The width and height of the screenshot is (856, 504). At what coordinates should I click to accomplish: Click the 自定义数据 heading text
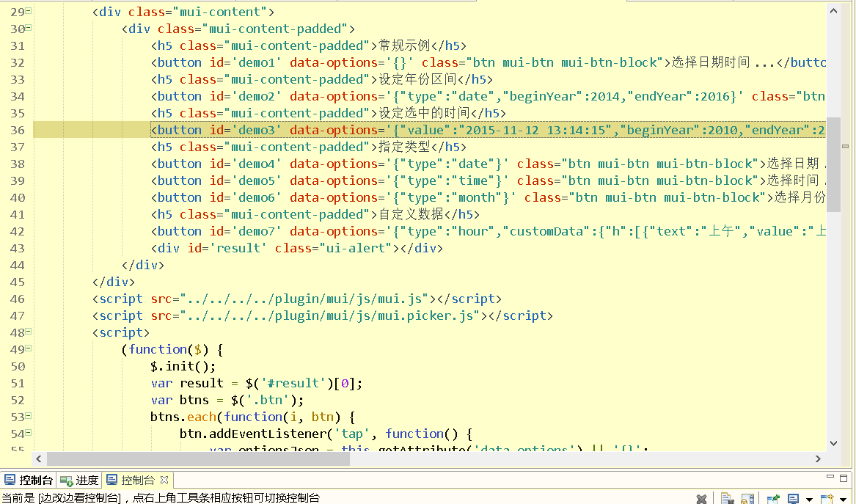click(x=411, y=214)
